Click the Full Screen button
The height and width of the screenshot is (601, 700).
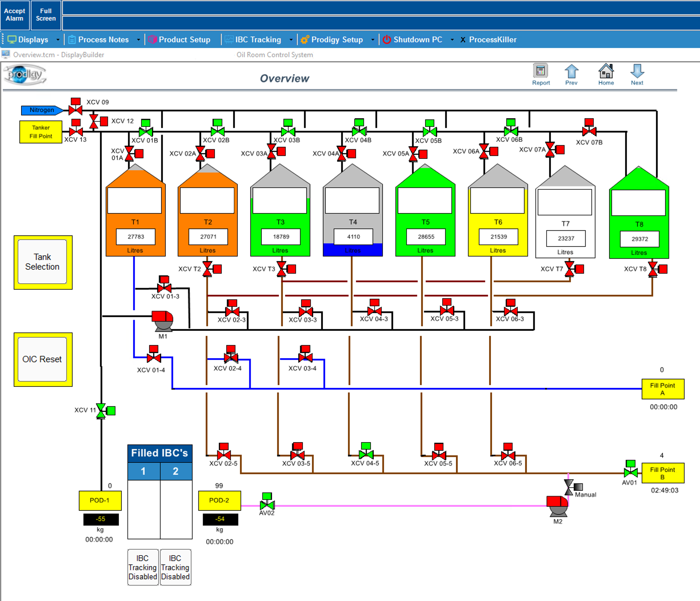(46, 15)
